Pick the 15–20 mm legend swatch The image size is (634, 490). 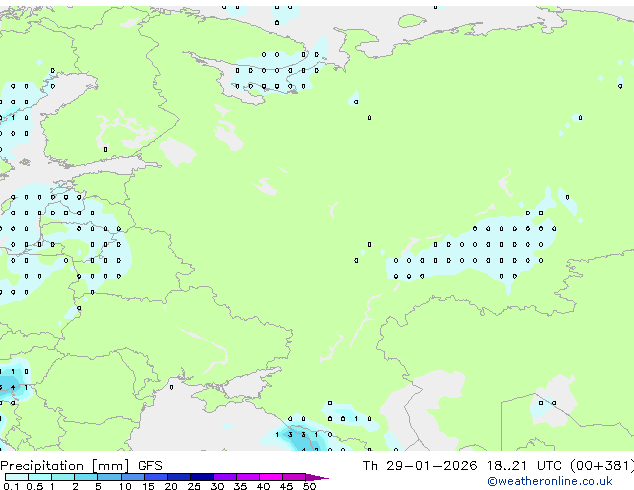tap(155, 477)
